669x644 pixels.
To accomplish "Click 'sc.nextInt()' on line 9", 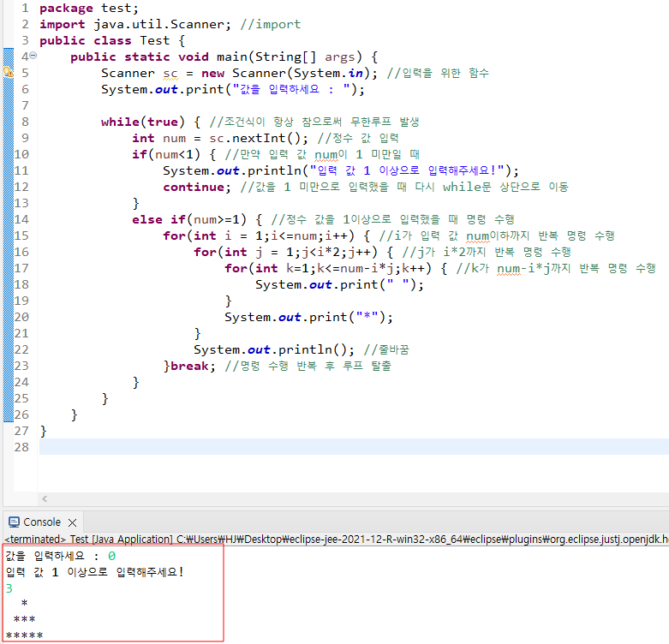I will click(x=254, y=138).
